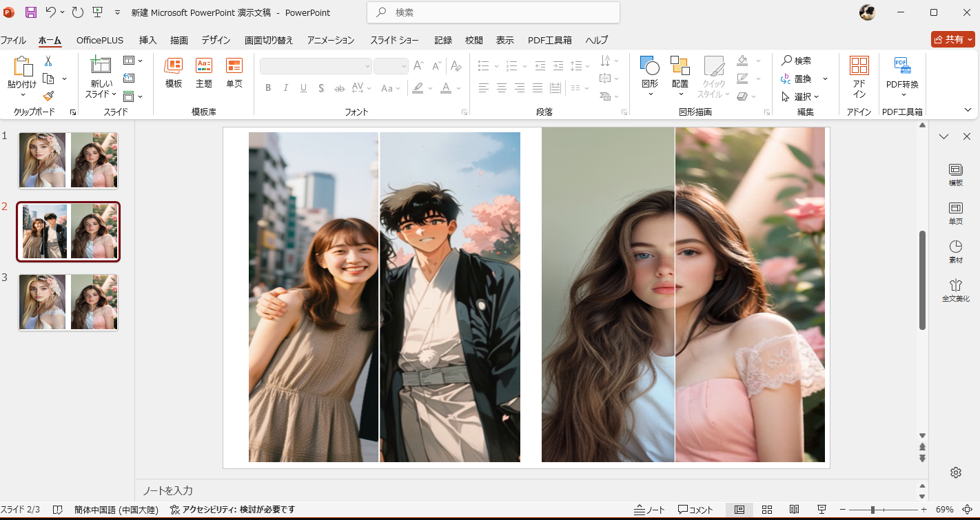Image resolution: width=980 pixels, height=520 pixels.
Task: Toggle text Shadow formatting
Action: [321, 88]
